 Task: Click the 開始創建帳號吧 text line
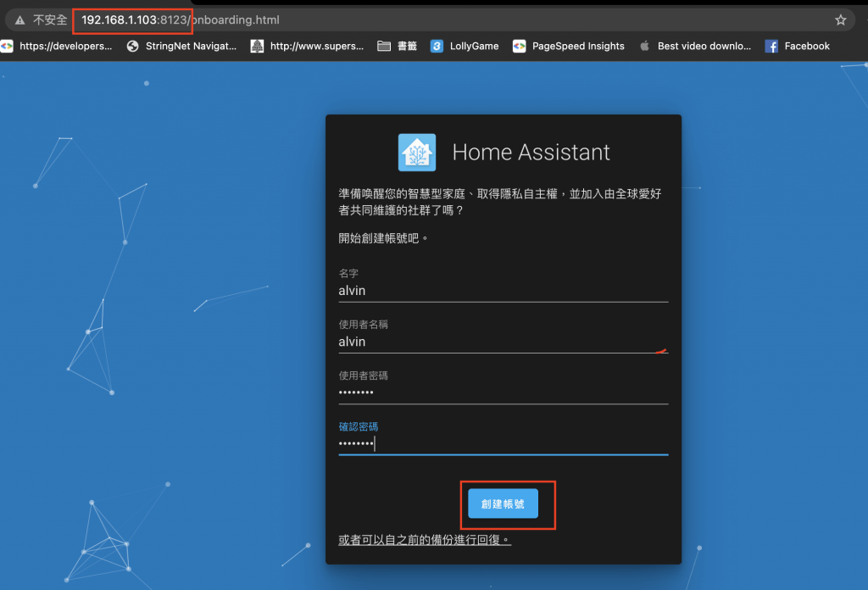pyautogui.click(x=383, y=238)
